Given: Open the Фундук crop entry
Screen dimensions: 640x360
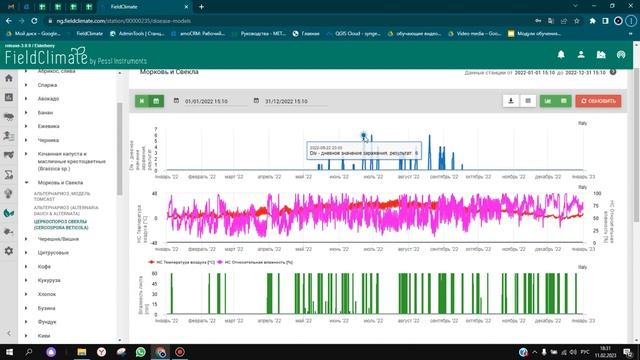Looking at the screenshot, I should 47,322.
